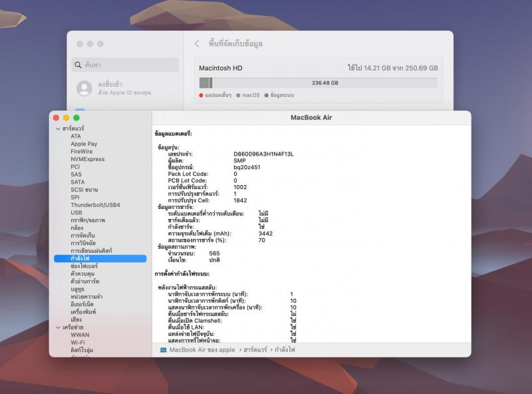Select SPI in the hardware list

[75, 198]
